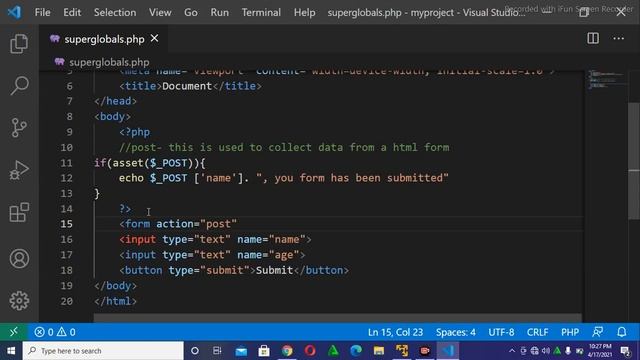Open the File menu
This screenshot has height=360, width=640.
42,12
